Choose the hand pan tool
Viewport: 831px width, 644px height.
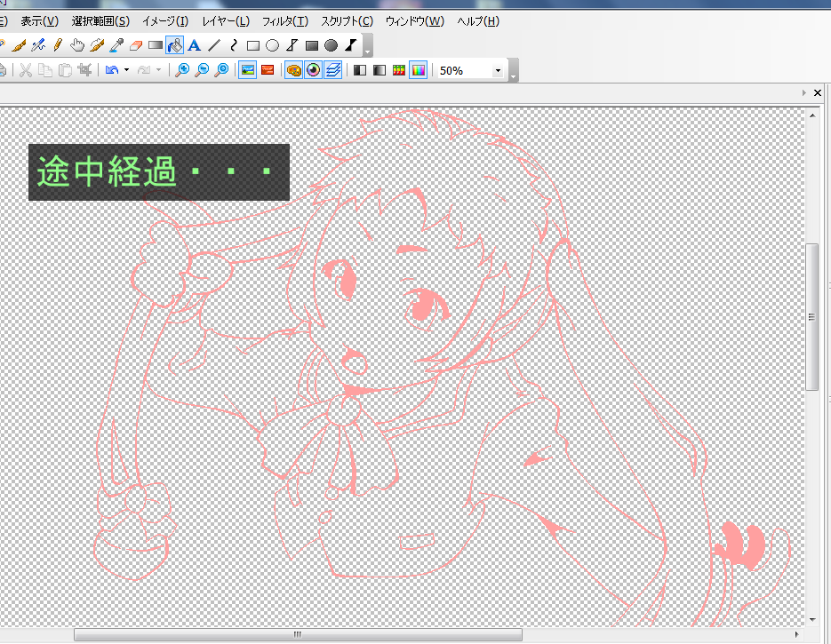77,45
